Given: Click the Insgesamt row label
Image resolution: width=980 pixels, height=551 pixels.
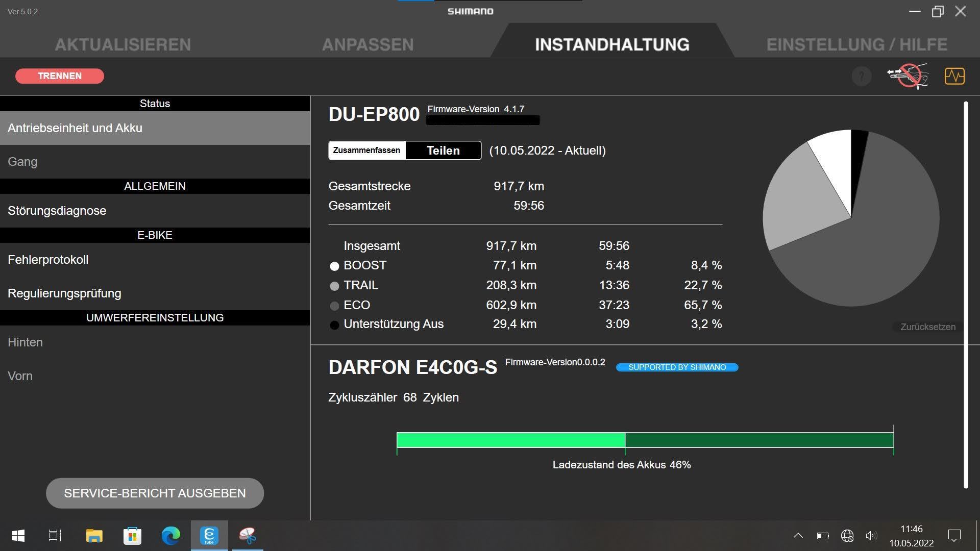Looking at the screenshot, I should pos(372,246).
